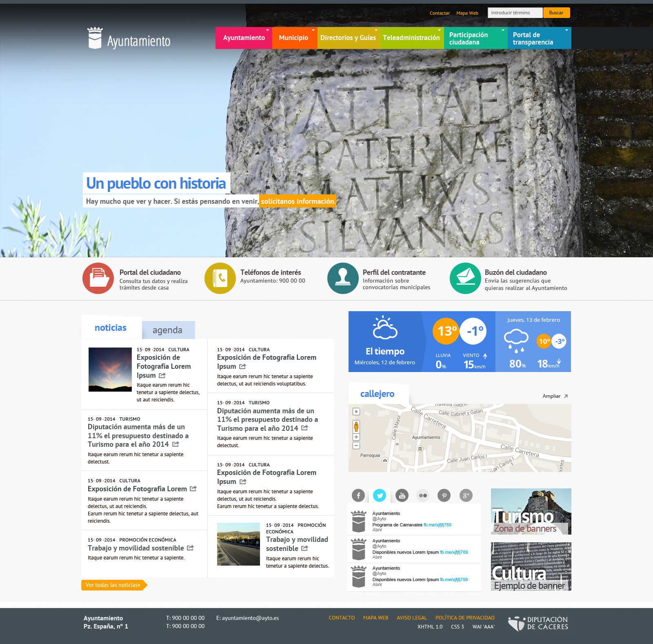The width and height of the screenshot is (653, 644).
Task: Open the Portal de transparencia menu
Action: tap(539, 38)
